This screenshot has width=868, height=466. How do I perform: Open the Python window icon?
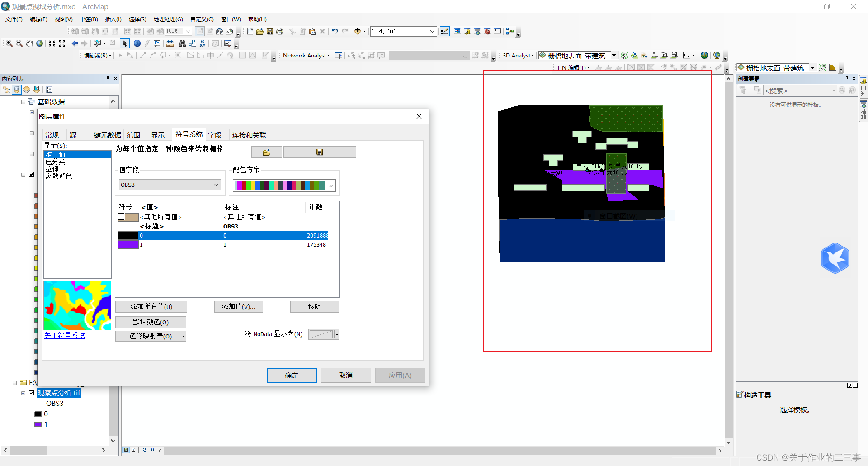click(x=497, y=31)
